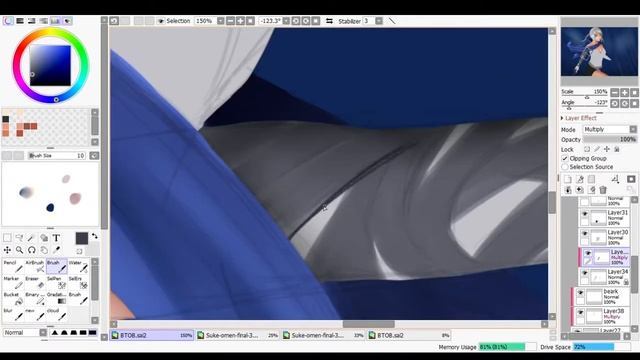Image resolution: width=640 pixels, height=360 pixels.
Task: Choose the SelPen tool
Action: point(57,282)
